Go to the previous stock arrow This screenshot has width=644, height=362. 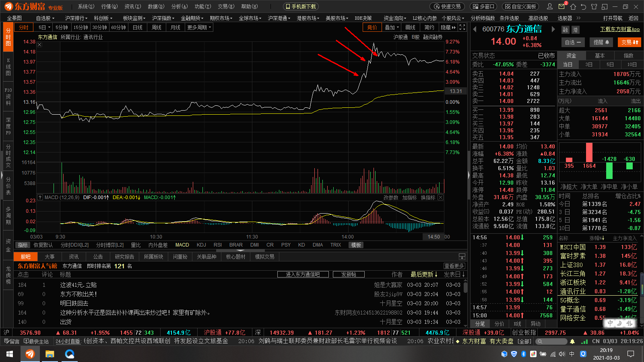point(475,29)
